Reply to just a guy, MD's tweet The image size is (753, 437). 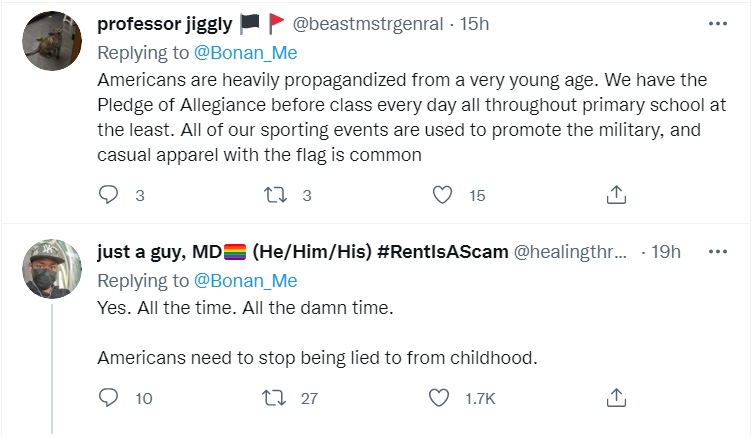(x=110, y=398)
